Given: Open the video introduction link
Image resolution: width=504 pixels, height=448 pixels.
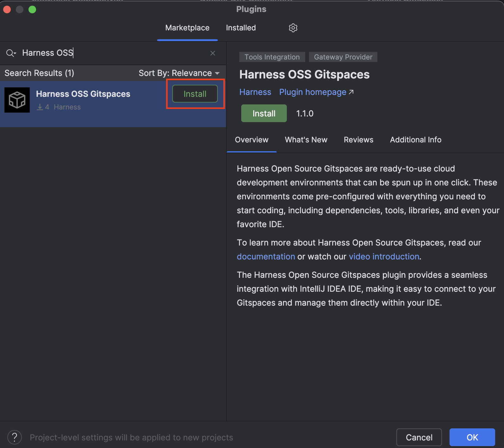Looking at the screenshot, I should click(x=384, y=257).
